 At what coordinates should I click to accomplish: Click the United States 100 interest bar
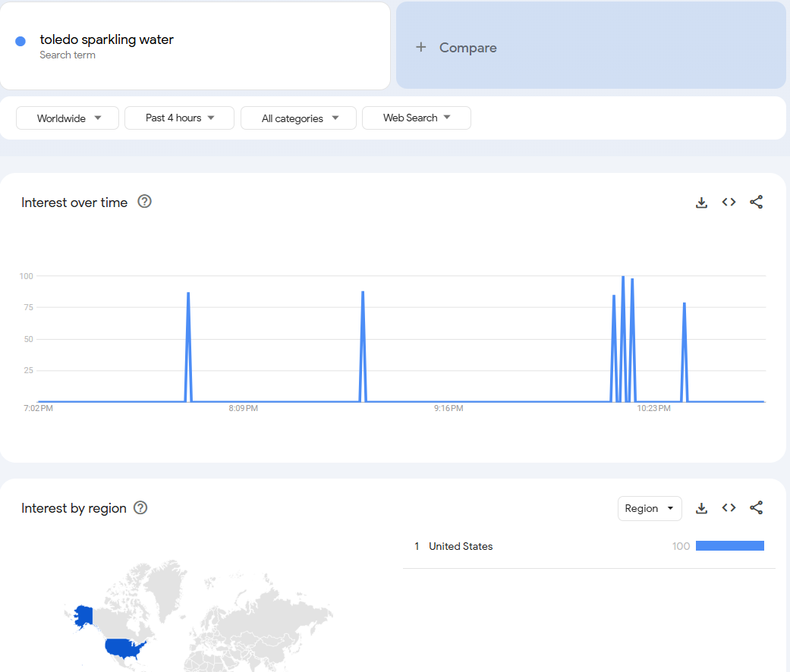point(729,545)
